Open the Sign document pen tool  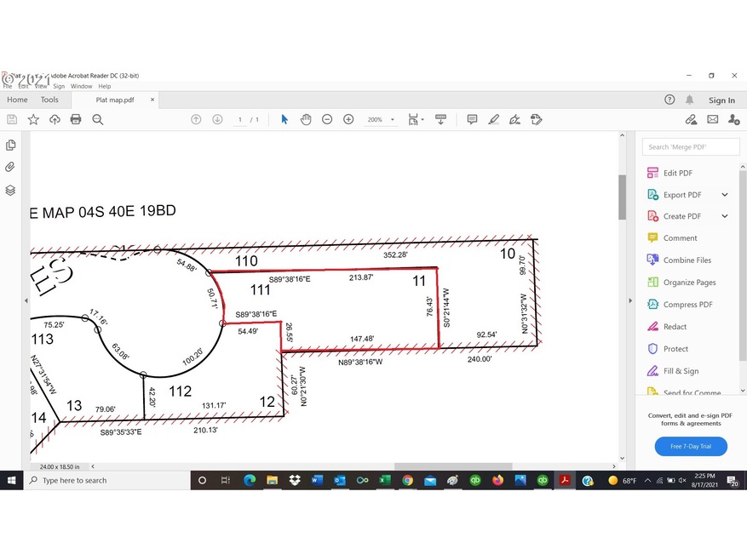click(x=515, y=119)
